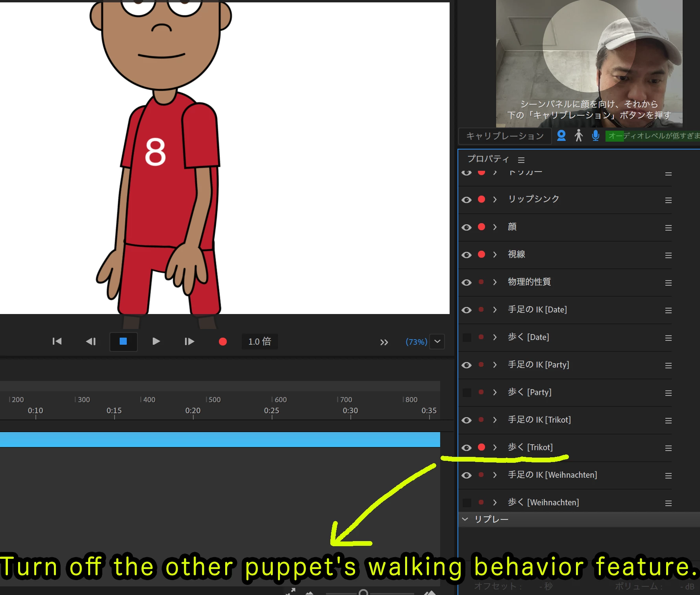Open the 1.0 倍 playback speed control
Screen dimensions: 700x595
click(x=260, y=342)
